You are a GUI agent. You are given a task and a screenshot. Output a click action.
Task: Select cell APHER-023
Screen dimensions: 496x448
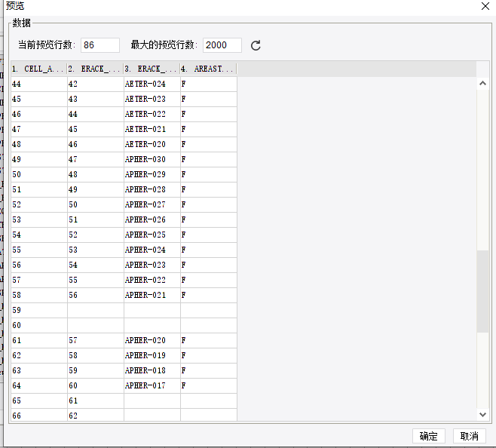(152, 265)
